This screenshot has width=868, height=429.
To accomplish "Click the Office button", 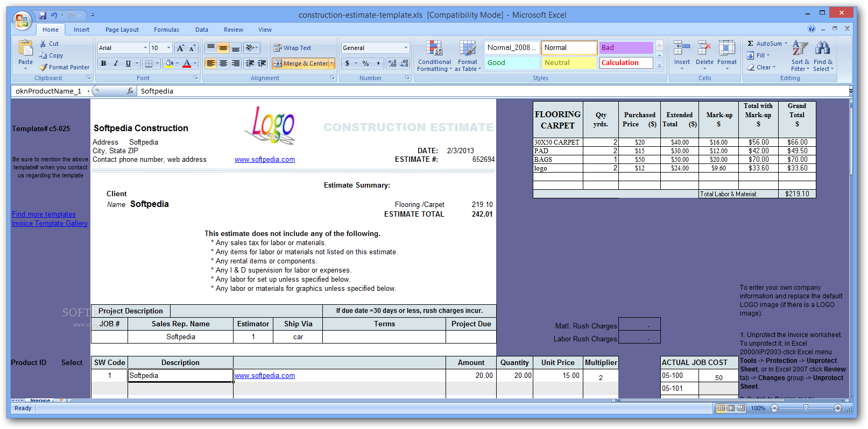I will (x=22, y=20).
